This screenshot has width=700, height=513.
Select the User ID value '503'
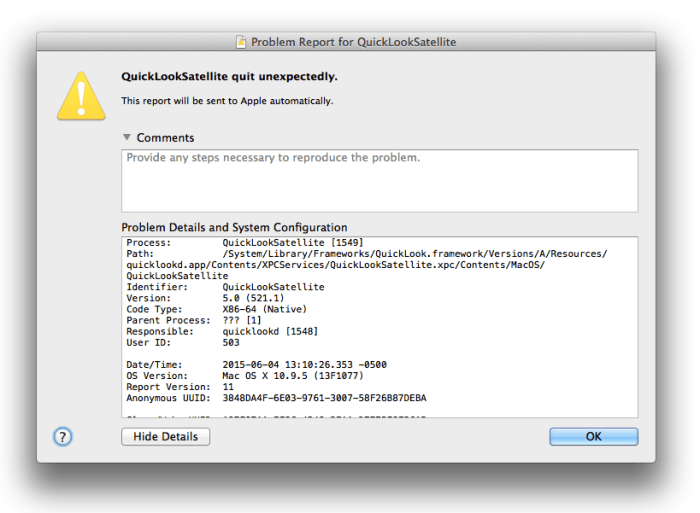point(231,342)
